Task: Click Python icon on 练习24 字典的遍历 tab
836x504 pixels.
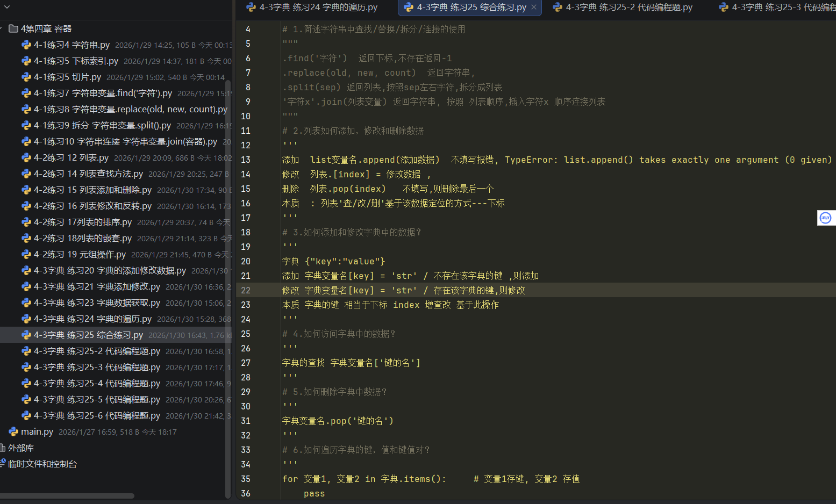Action: tap(251, 7)
